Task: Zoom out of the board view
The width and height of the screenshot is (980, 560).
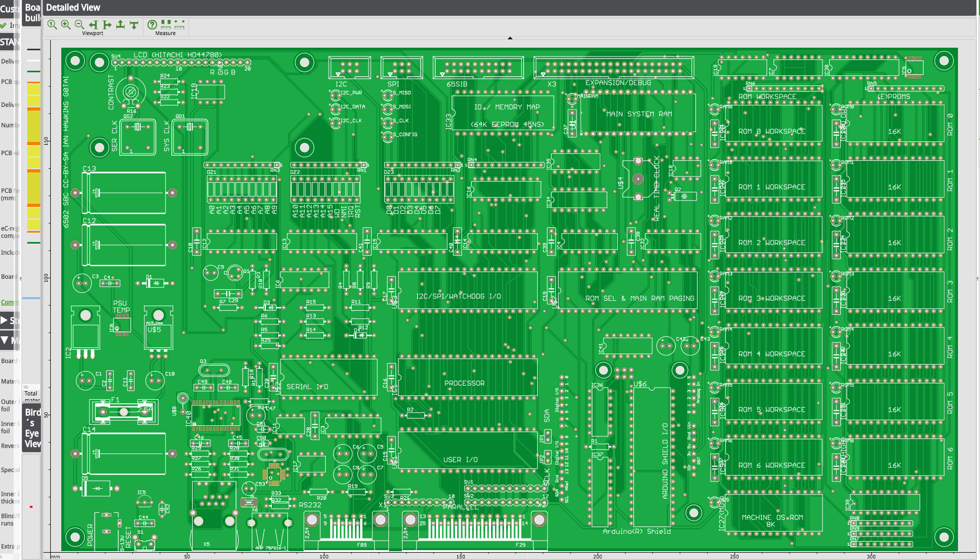Action: pos(79,25)
